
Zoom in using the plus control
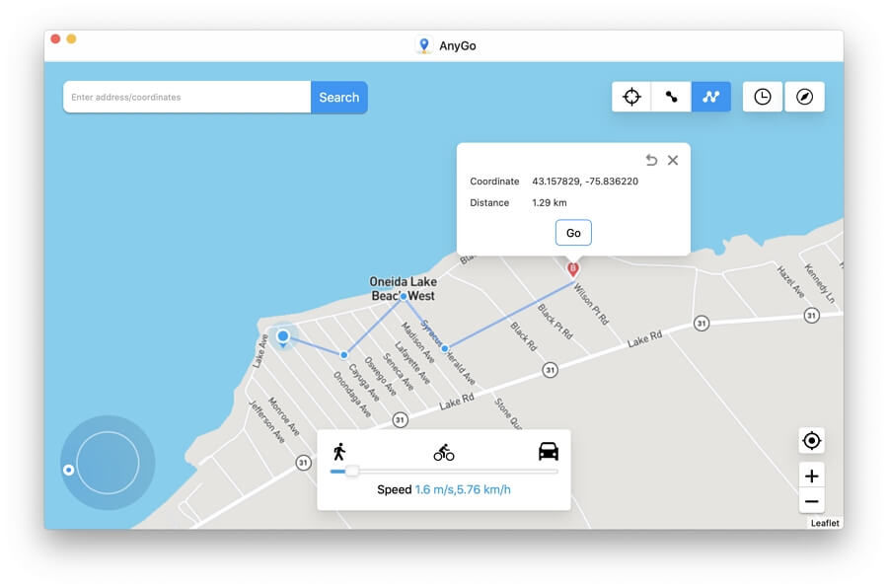[811, 476]
